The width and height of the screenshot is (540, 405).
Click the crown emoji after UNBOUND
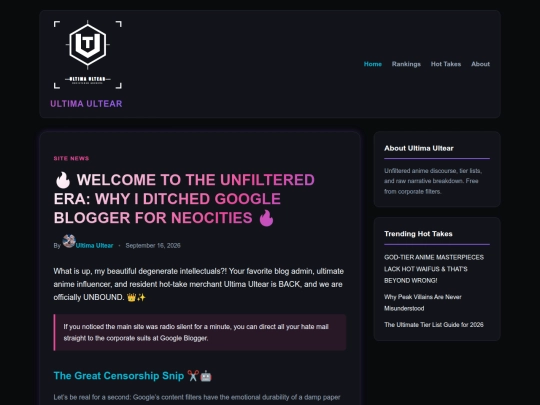pyautogui.click(x=132, y=298)
